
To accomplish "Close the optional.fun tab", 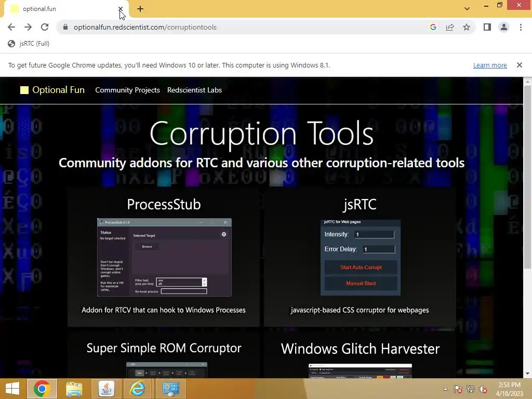I will [x=121, y=9].
